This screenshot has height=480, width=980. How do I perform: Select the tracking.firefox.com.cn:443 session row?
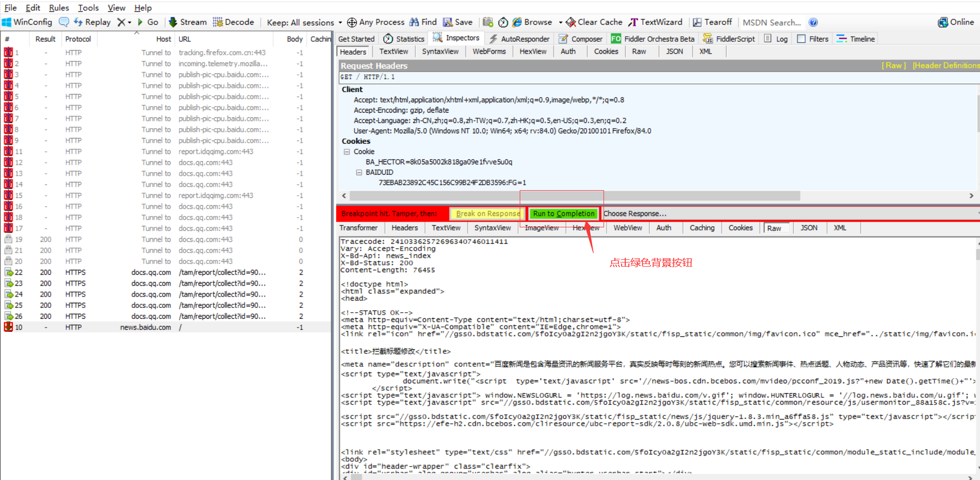[166, 53]
